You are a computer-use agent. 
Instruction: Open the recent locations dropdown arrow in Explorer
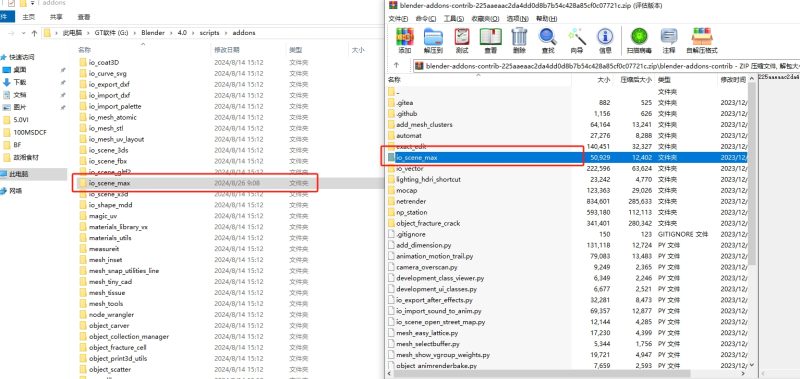(24, 33)
